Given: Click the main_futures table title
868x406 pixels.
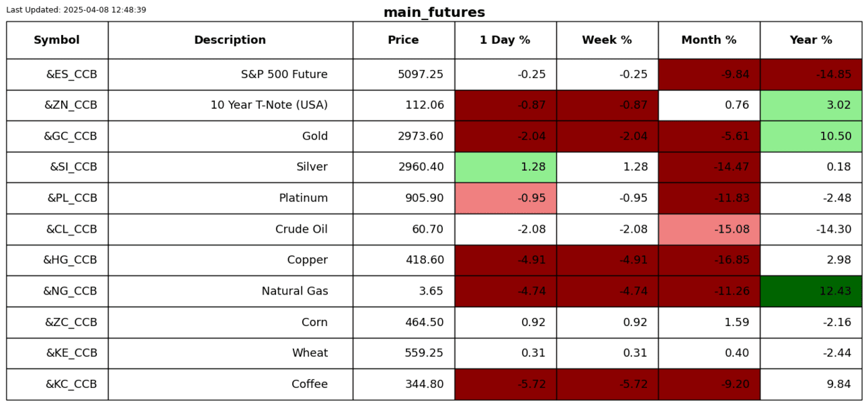Looking at the screenshot, I should pos(434,12).
